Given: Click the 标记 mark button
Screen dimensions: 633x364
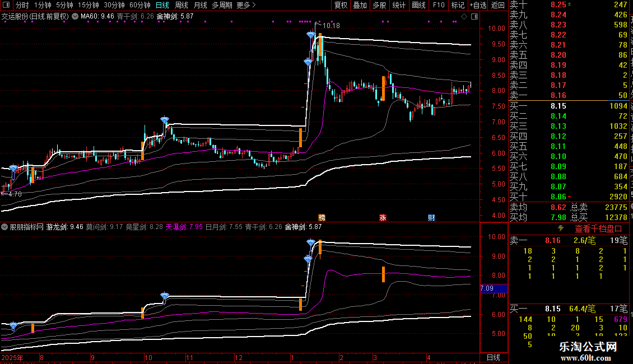Looking at the screenshot, I should [x=458, y=5].
